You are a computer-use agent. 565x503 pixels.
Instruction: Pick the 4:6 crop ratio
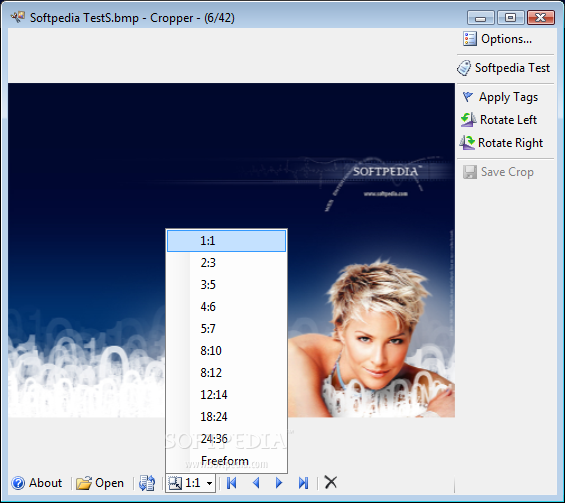227,307
